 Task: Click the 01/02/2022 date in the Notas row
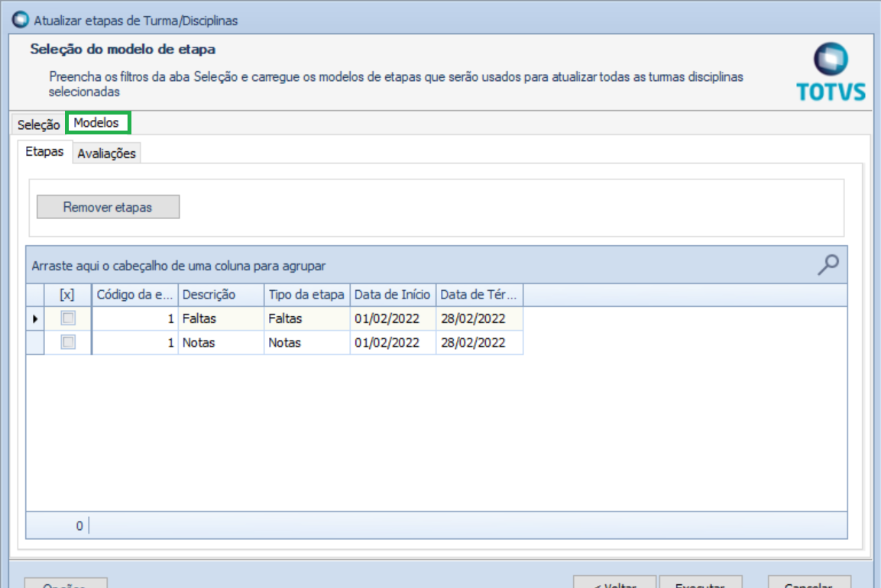[393, 343]
